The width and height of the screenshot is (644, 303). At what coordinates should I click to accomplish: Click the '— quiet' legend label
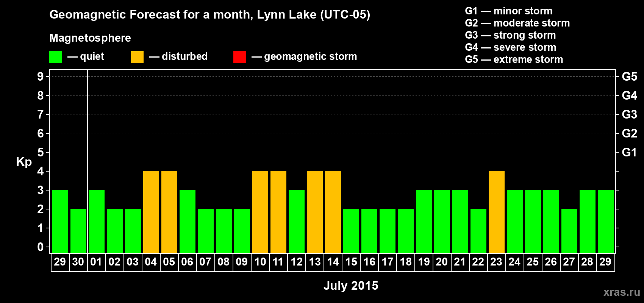(x=86, y=56)
